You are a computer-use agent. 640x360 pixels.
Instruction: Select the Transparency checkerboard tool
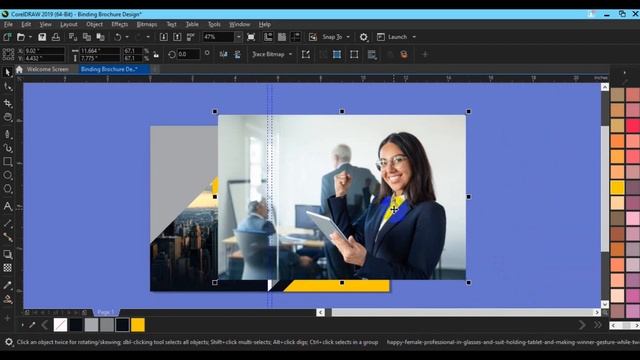7,268
